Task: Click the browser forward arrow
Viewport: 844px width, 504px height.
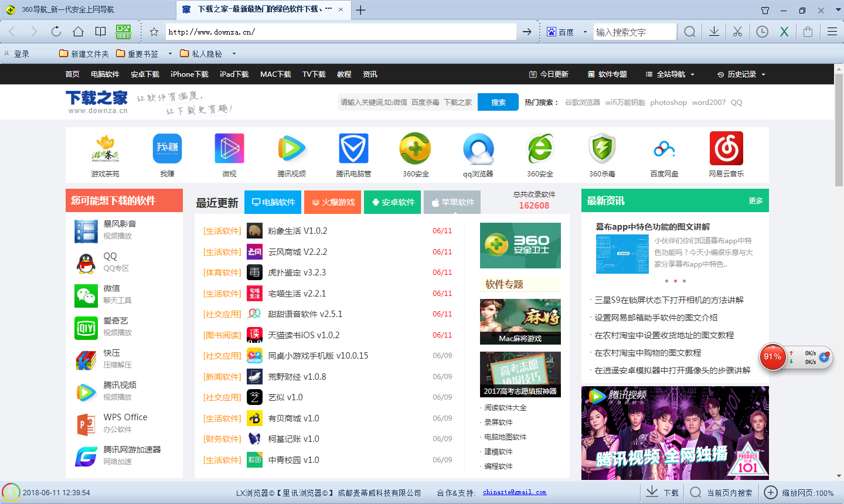Action: click(33, 32)
